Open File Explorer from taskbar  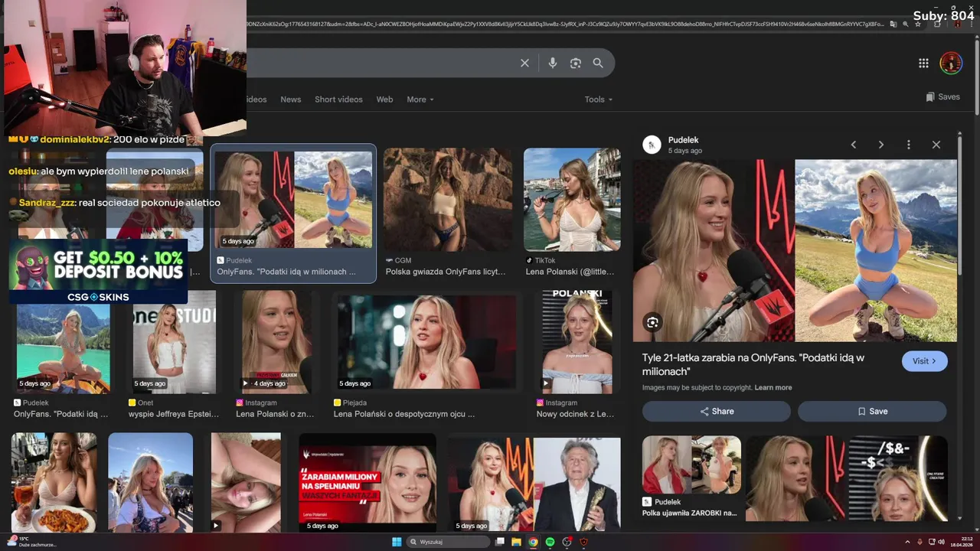(517, 542)
